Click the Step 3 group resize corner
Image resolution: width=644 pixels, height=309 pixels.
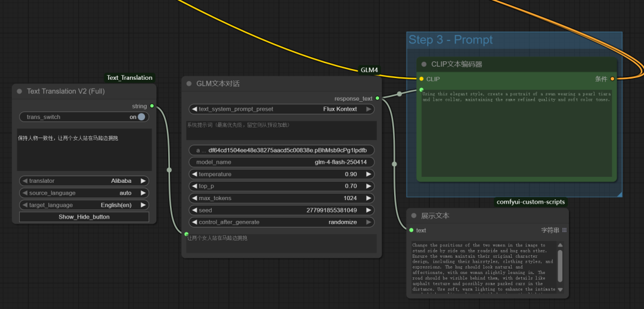[620, 194]
